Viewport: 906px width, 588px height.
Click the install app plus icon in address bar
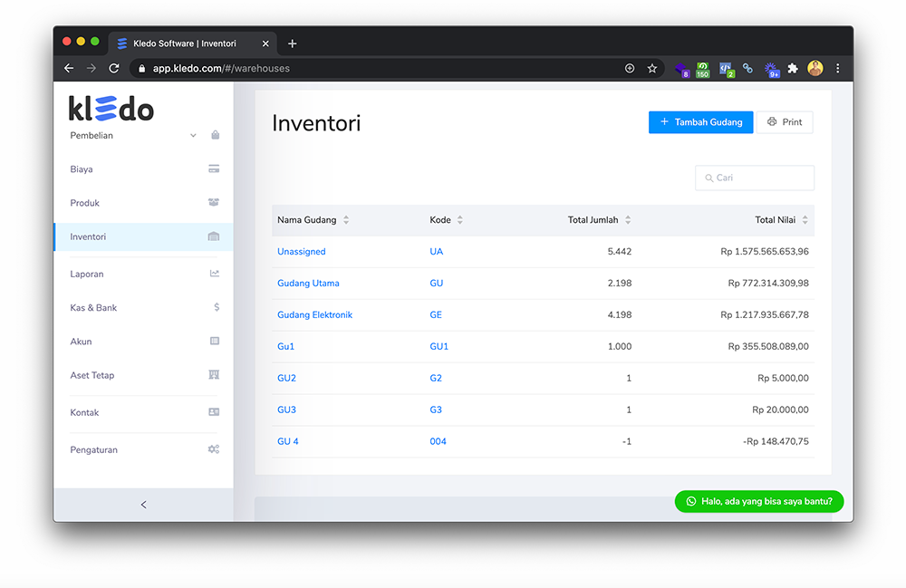point(630,68)
